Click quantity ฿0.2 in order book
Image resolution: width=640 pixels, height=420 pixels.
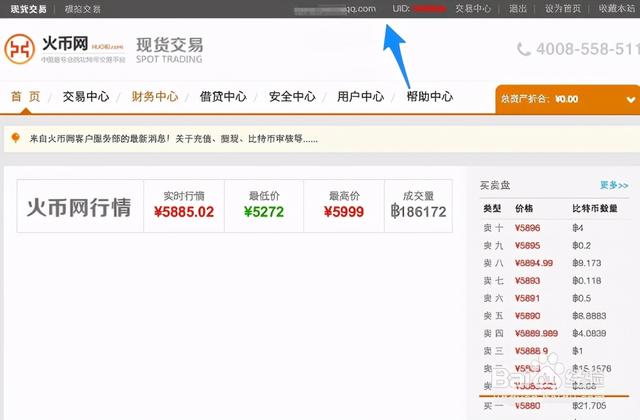[x=582, y=245]
